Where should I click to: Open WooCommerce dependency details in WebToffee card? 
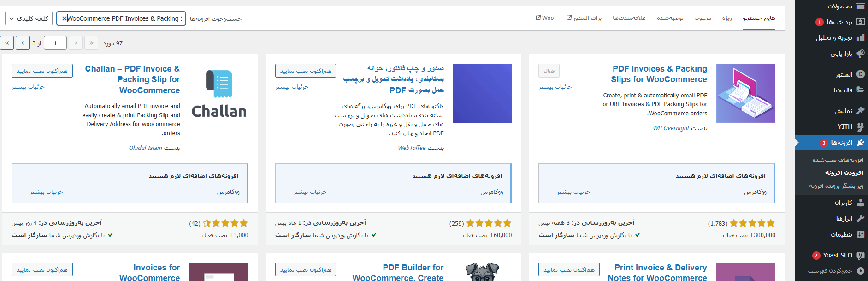tap(310, 192)
